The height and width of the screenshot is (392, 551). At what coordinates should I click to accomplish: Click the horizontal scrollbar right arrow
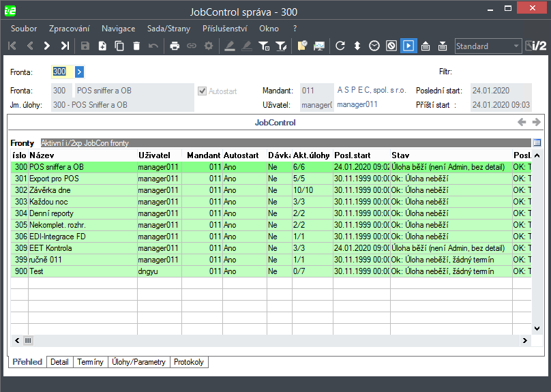[525, 340]
